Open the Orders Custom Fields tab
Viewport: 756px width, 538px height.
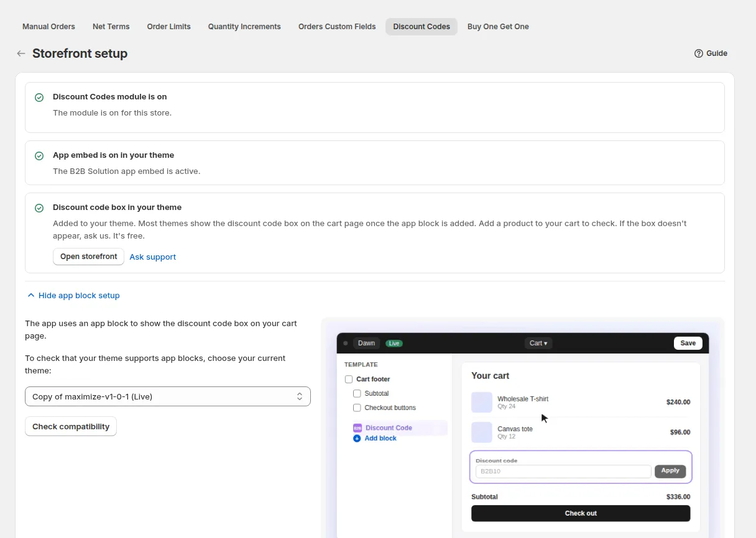click(337, 27)
